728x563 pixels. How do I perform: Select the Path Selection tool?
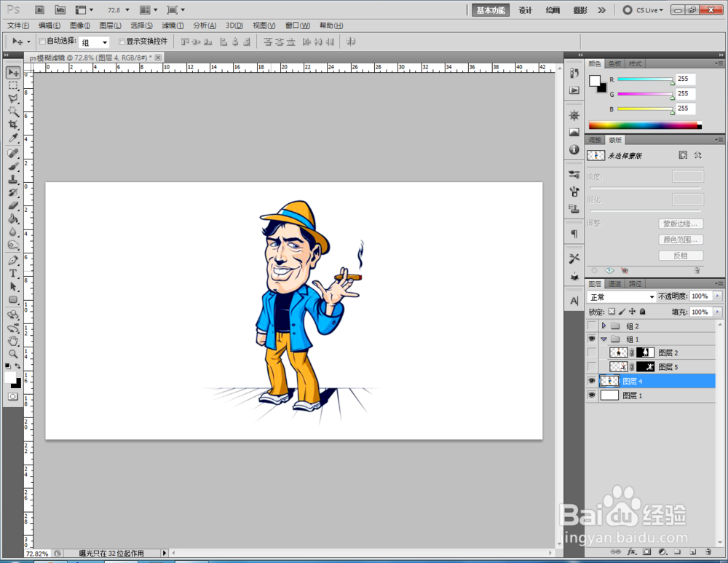pyautogui.click(x=13, y=287)
